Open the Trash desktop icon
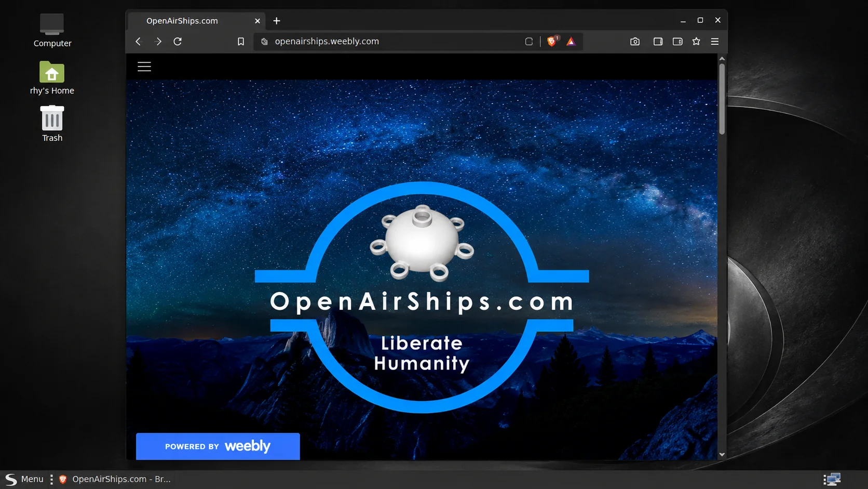The image size is (868, 489). click(52, 124)
